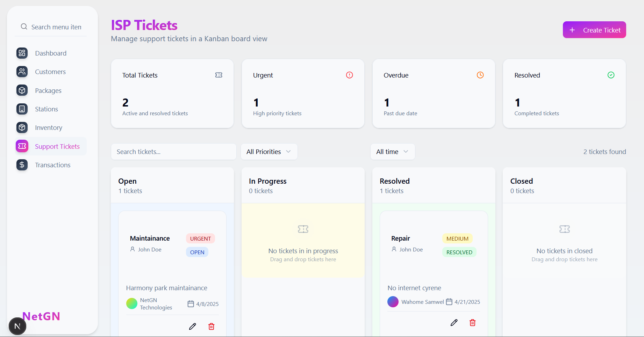
Task: Click the round N avatar icon
Action: click(17, 326)
